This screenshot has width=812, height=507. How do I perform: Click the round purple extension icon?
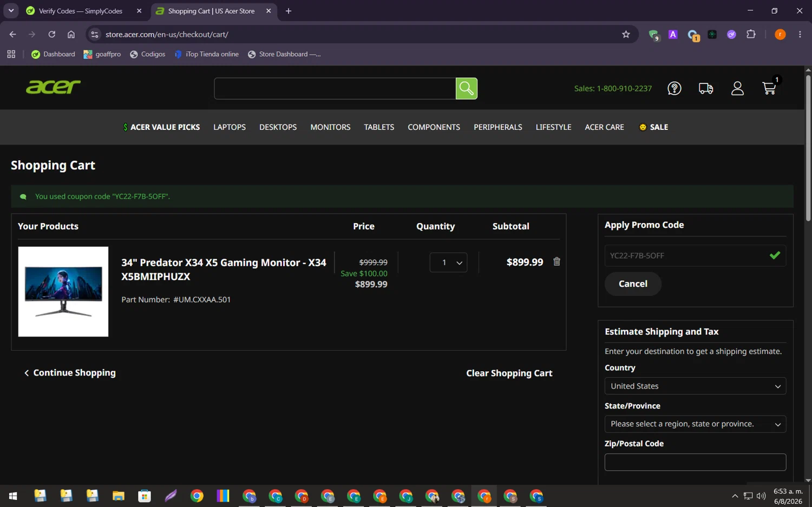tap(731, 34)
